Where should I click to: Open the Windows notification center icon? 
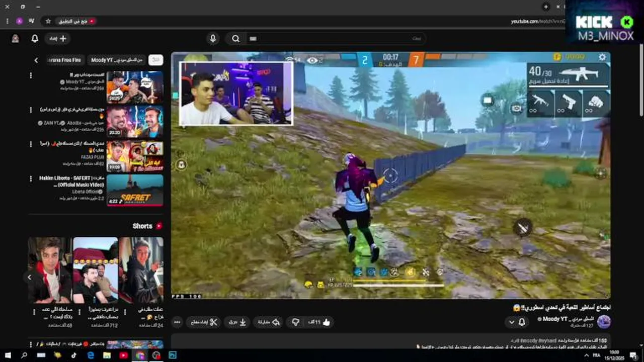(x=633, y=355)
